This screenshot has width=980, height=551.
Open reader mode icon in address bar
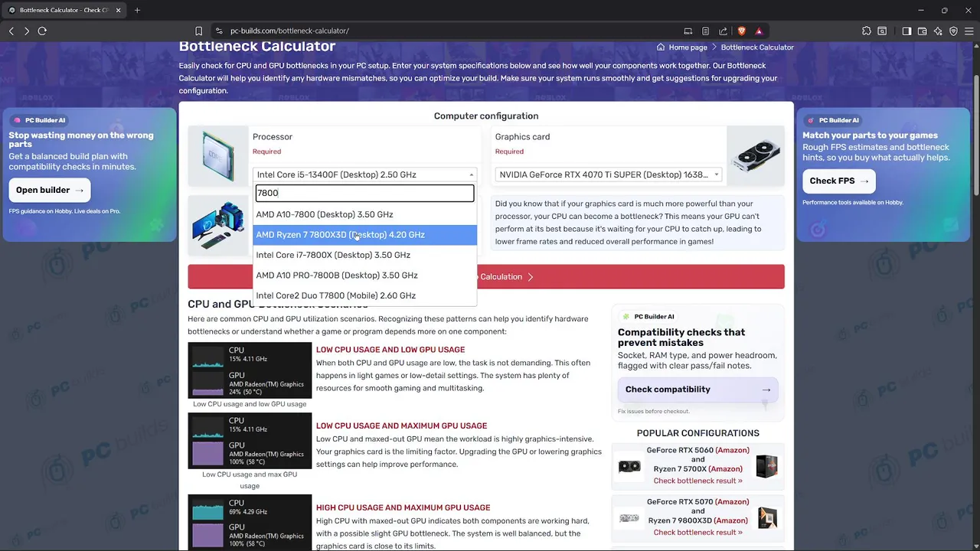coord(706,31)
